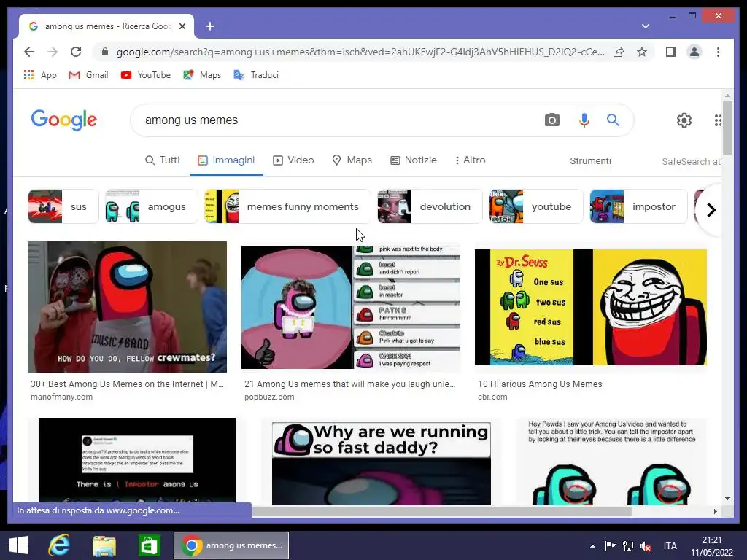The width and height of the screenshot is (747, 560).
Task: Close the among us memes tab
Action: tap(182, 26)
